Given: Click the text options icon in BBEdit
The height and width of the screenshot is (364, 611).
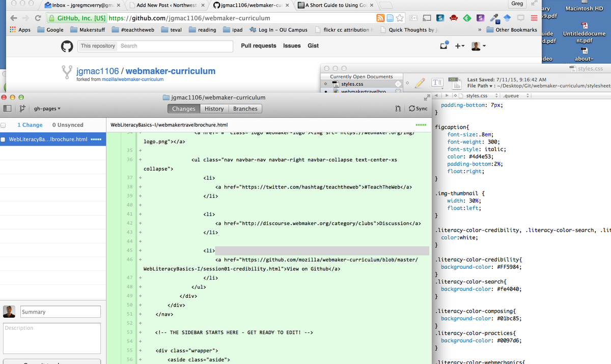Looking at the screenshot, I should 436,83.
